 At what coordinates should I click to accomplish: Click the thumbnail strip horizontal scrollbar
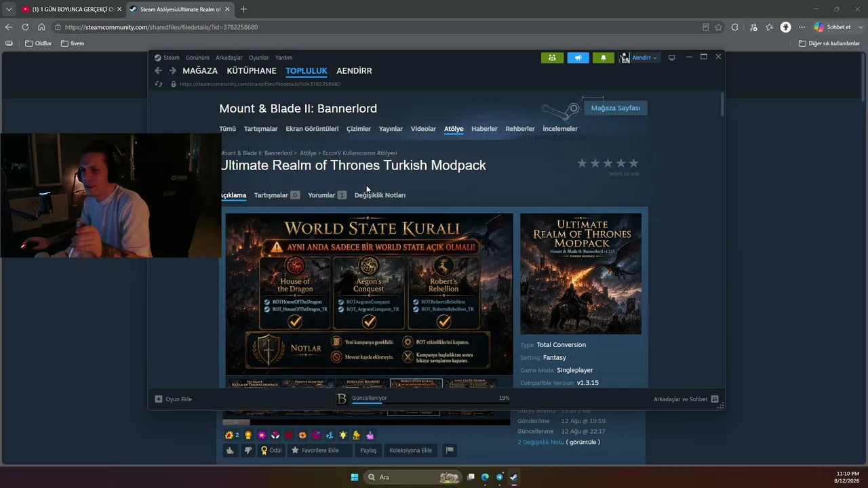pyautogui.click(x=236, y=422)
